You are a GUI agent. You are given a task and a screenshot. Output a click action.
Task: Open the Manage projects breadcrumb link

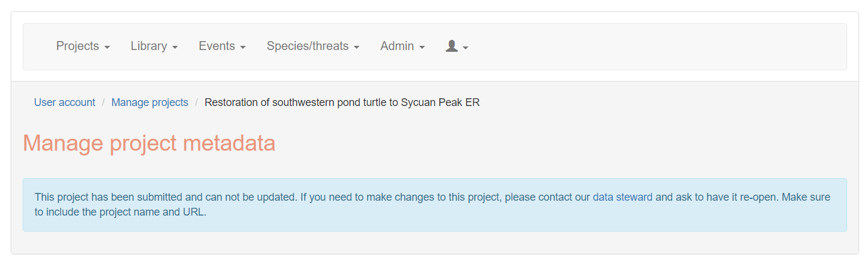point(149,102)
